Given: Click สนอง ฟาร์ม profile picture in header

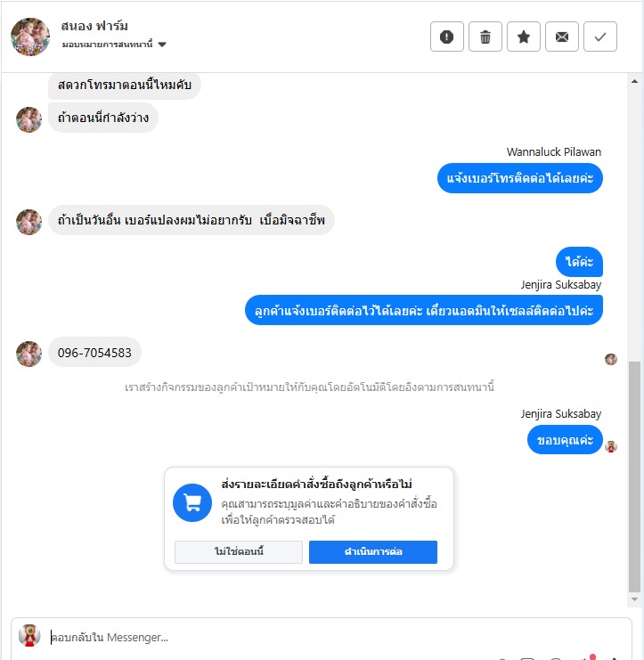Looking at the screenshot, I should point(30,37).
